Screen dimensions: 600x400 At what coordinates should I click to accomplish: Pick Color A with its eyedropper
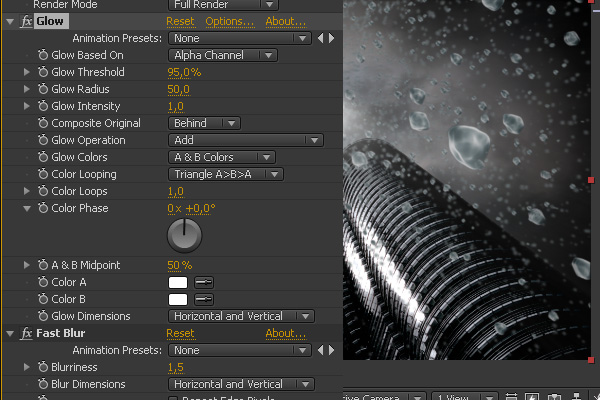[204, 282]
